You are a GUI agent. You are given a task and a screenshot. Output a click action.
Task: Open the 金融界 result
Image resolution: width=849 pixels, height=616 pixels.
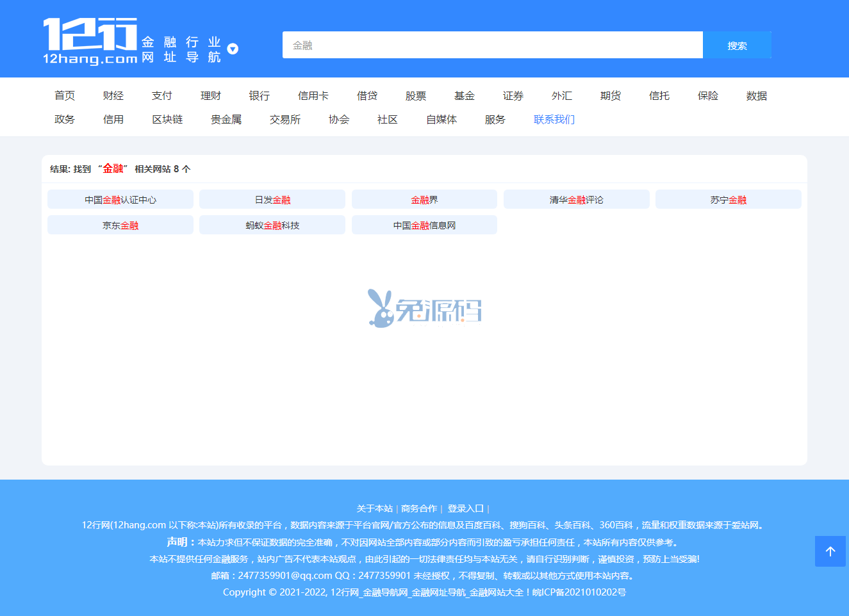pos(424,199)
